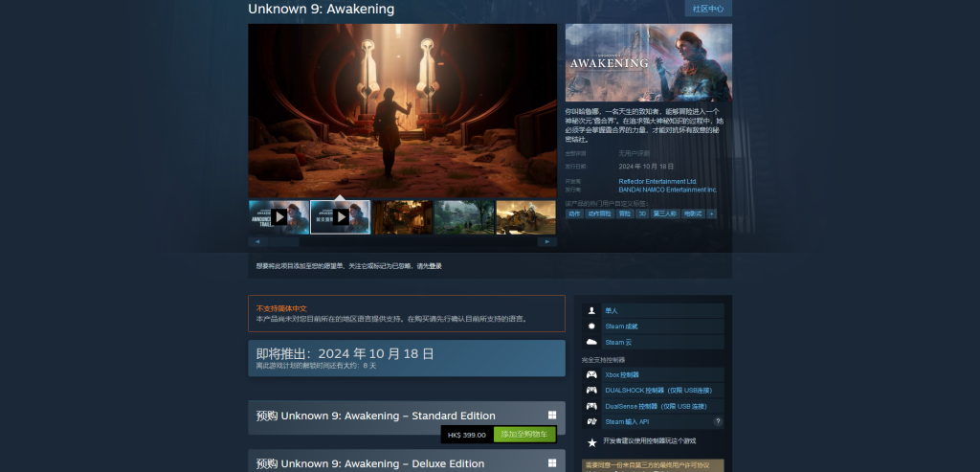980x472 pixels.
Task: Click the right arrow of the thumbnail strip
Action: pyautogui.click(x=547, y=242)
